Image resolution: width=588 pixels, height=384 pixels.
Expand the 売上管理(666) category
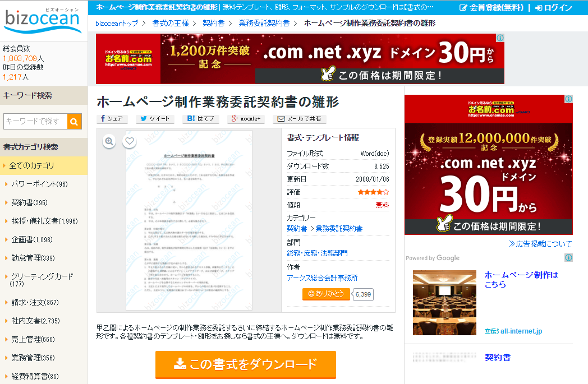point(33,339)
